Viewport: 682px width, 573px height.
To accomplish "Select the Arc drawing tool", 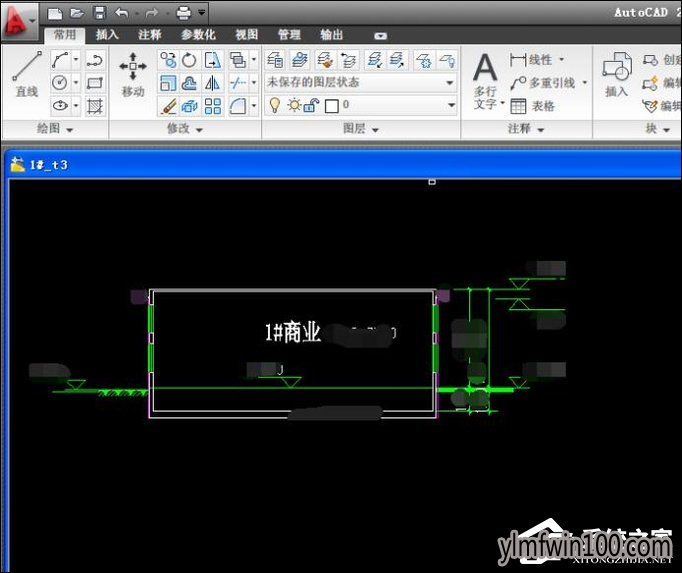I will (x=60, y=60).
